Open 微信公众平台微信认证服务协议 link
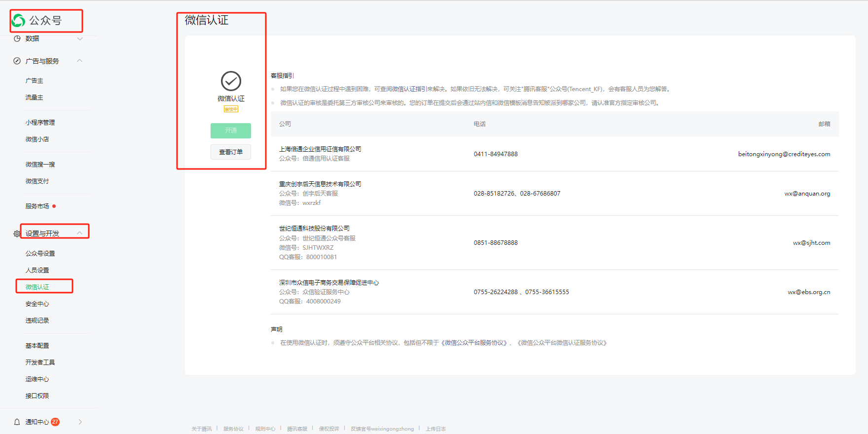Viewport: 868px width, 434px height. coord(562,343)
